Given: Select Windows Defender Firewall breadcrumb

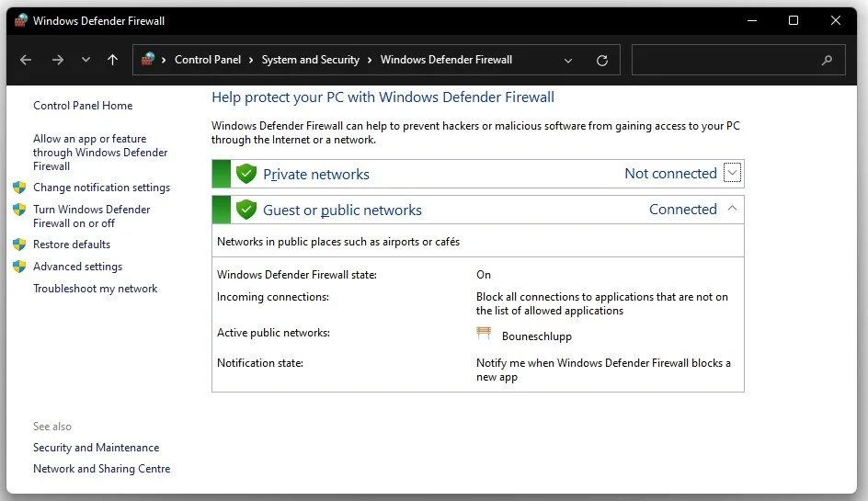Looking at the screenshot, I should click(446, 60).
